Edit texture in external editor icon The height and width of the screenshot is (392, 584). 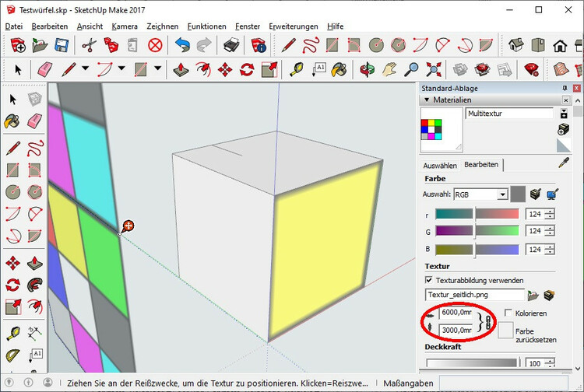[x=549, y=296]
